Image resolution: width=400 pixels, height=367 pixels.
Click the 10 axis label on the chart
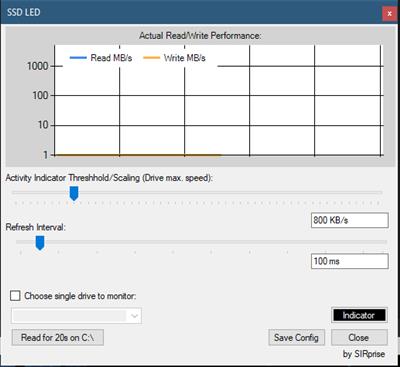click(43, 125)
